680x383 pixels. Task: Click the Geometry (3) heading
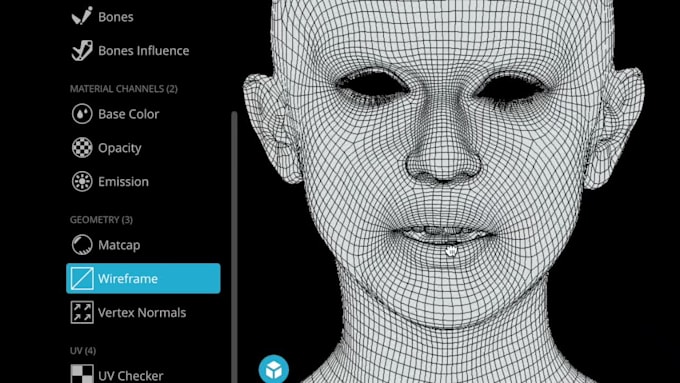101,220
